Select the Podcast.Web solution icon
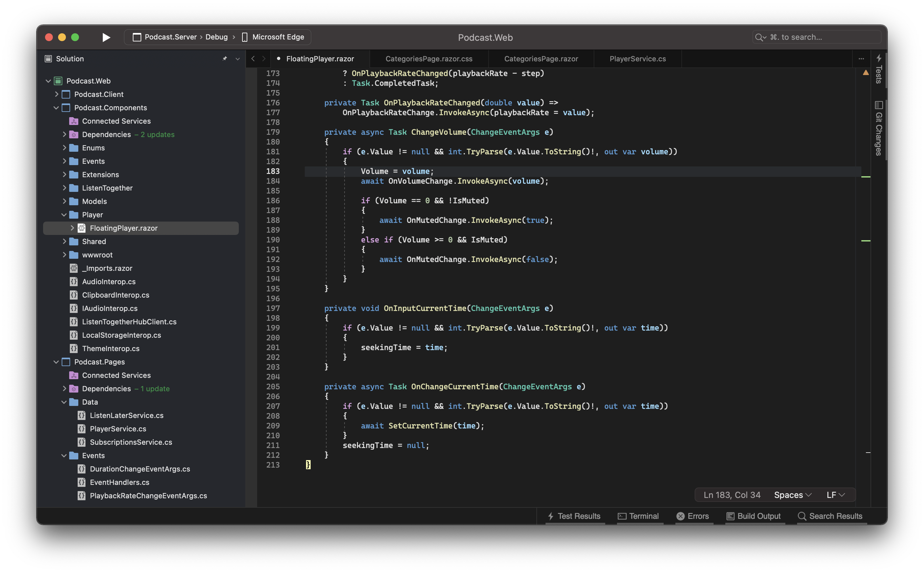Image resolution: width=924 pixels, height=573 pixels. 58,81
